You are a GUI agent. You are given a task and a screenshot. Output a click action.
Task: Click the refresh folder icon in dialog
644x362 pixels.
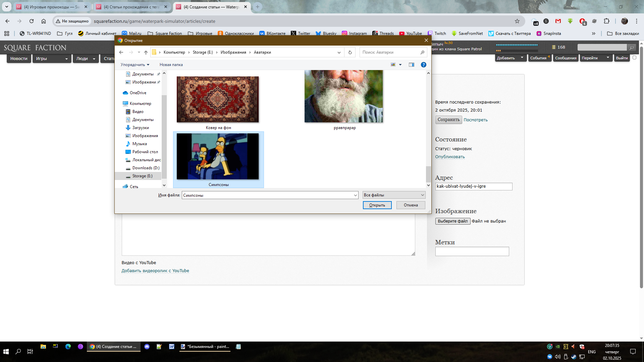pos(350,52)
